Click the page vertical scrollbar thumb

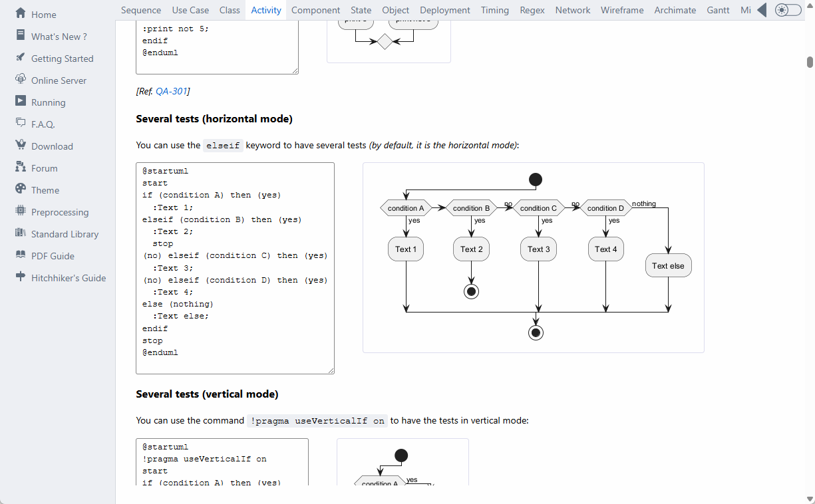click(810, 62)
